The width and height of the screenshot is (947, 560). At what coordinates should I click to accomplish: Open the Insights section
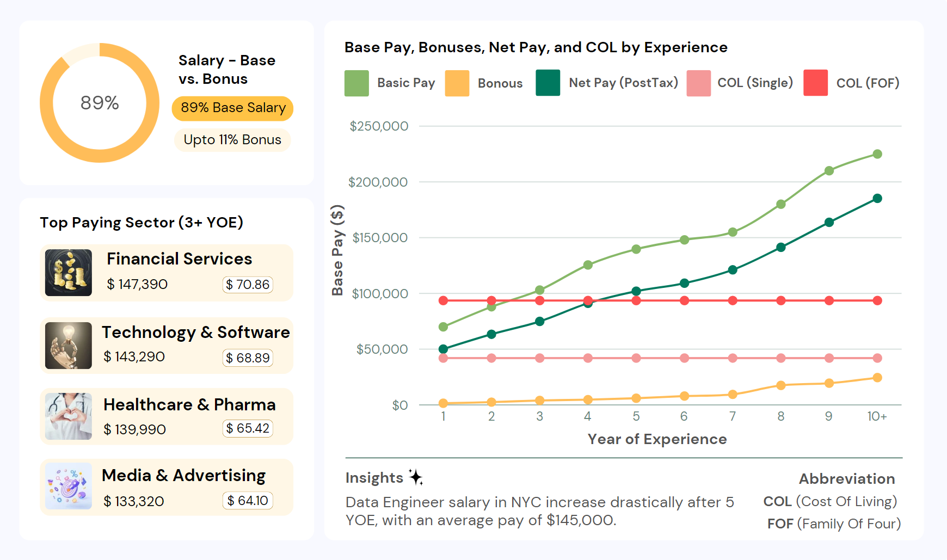[x=375, y=477]
